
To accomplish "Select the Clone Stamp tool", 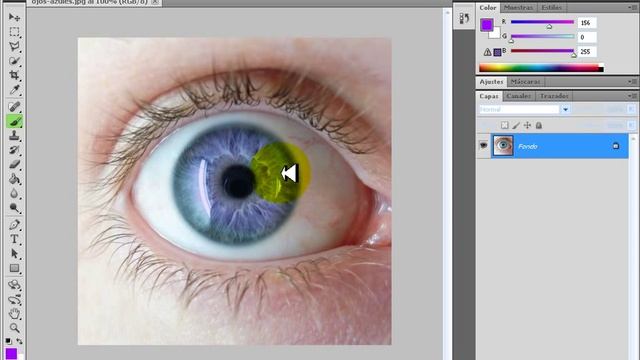I will 14,136.
